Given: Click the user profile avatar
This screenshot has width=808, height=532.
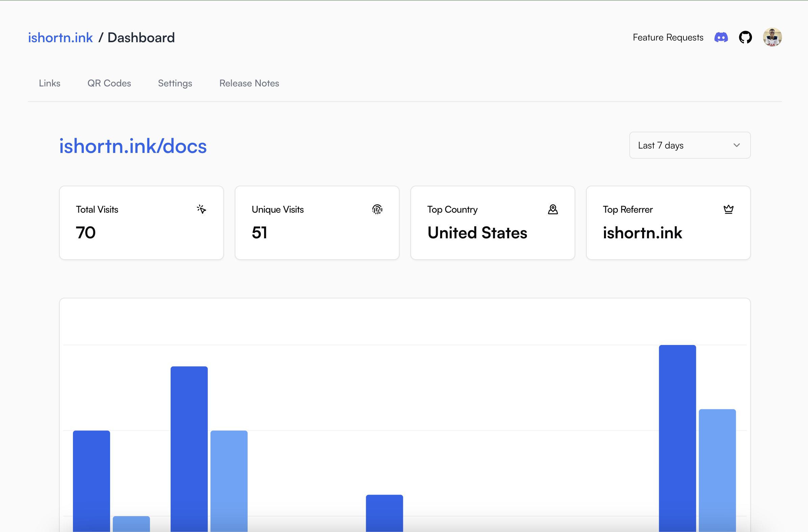Looking at the screenshot, I should pos(772,37).
